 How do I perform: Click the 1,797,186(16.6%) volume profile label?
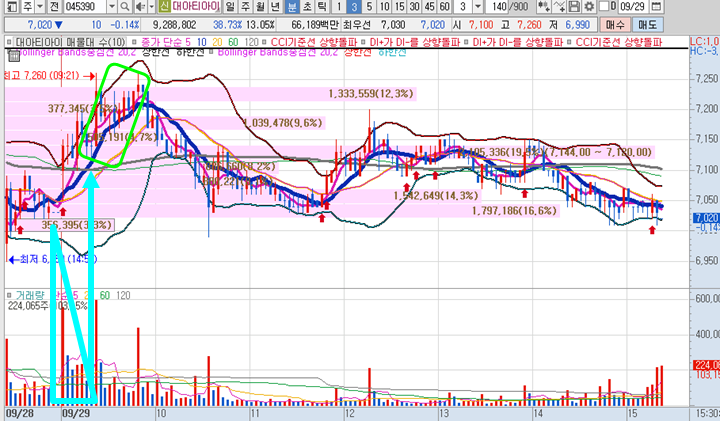pyautogui.click(x=514, y=211)
